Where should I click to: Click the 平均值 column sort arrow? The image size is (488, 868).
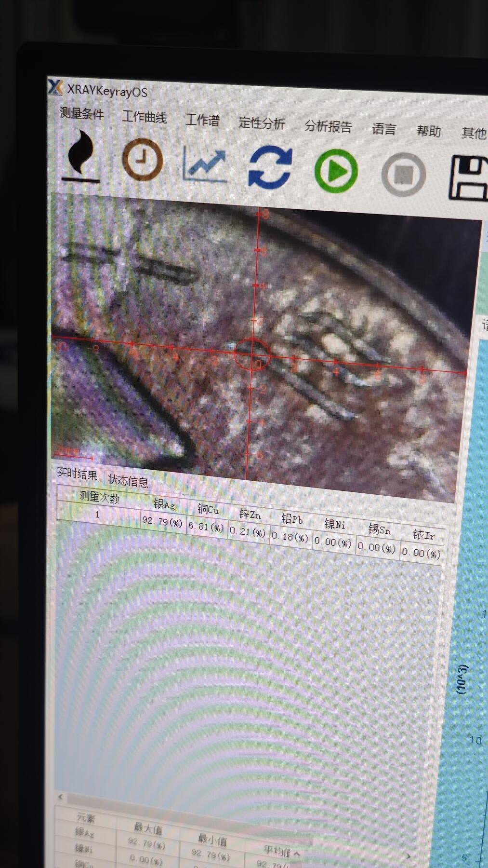(297, 854)
